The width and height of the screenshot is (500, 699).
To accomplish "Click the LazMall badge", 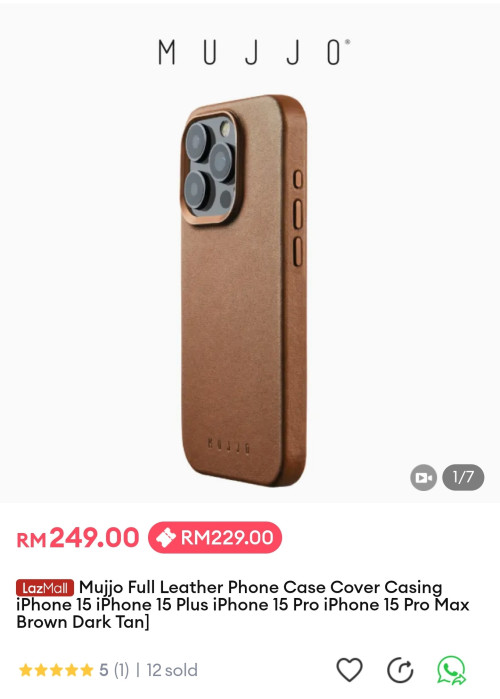I will (x=45, y=588).
